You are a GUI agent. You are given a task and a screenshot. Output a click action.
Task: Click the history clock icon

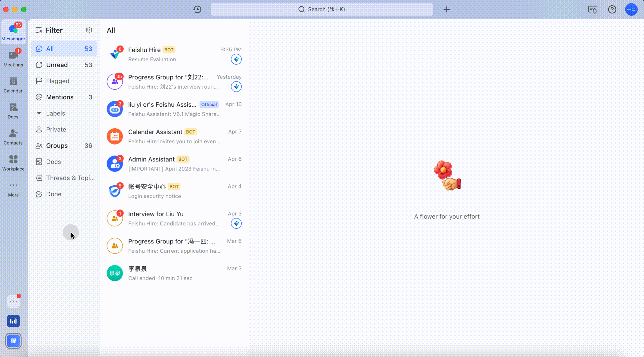pyautogui.click(x=197, y=9)
